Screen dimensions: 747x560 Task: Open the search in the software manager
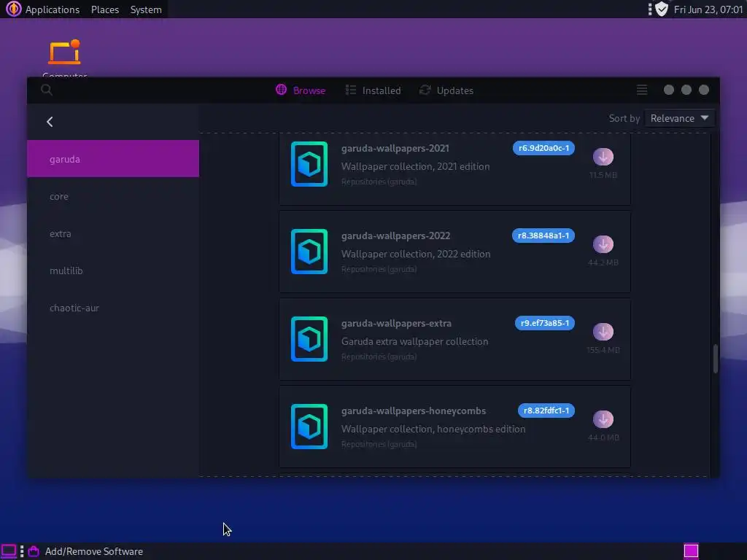46,90
